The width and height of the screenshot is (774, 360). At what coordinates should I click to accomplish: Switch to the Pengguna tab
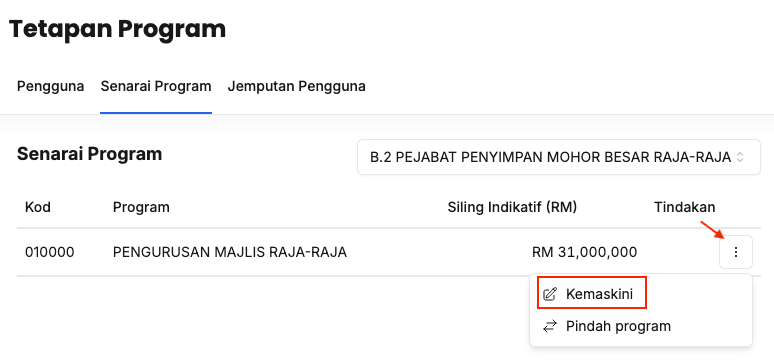[x=50, y=86]
